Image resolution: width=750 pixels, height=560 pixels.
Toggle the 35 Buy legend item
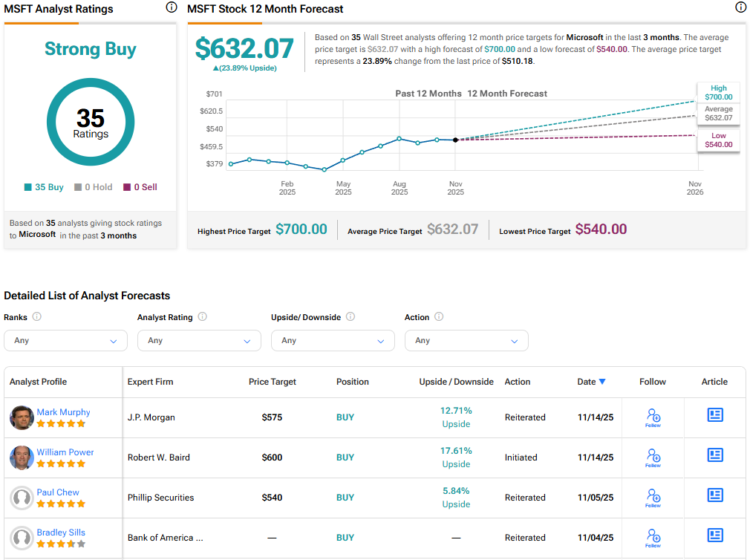pos(44,187)
